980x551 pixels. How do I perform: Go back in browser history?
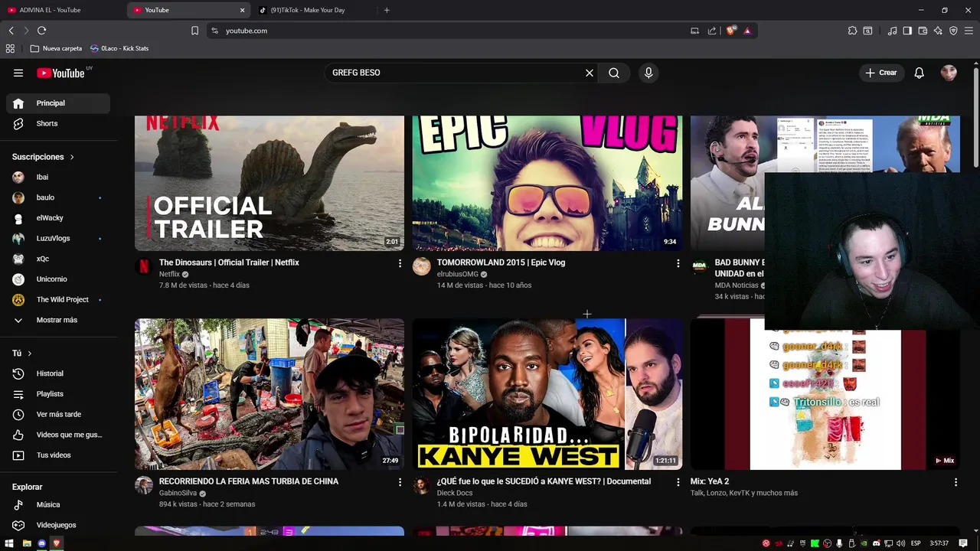point(11,31)
